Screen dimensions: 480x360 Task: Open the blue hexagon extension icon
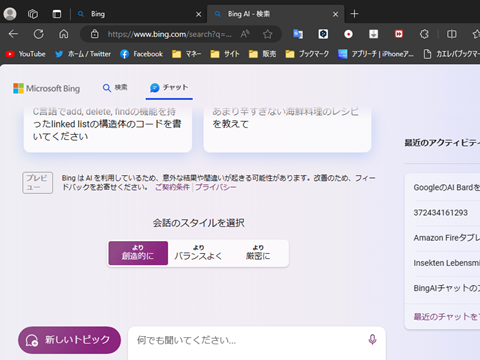pos(323,34)
